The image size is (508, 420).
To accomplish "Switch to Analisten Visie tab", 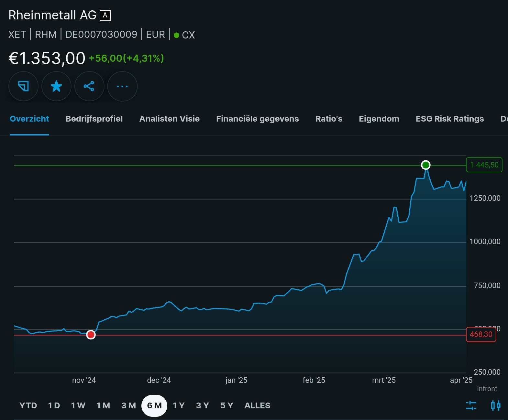I will (169, 119).
